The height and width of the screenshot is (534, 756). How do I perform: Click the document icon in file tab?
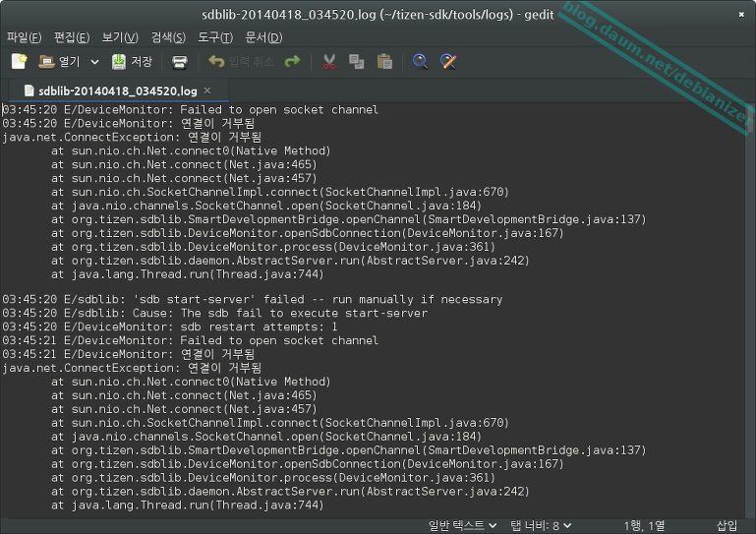[29, 90]
